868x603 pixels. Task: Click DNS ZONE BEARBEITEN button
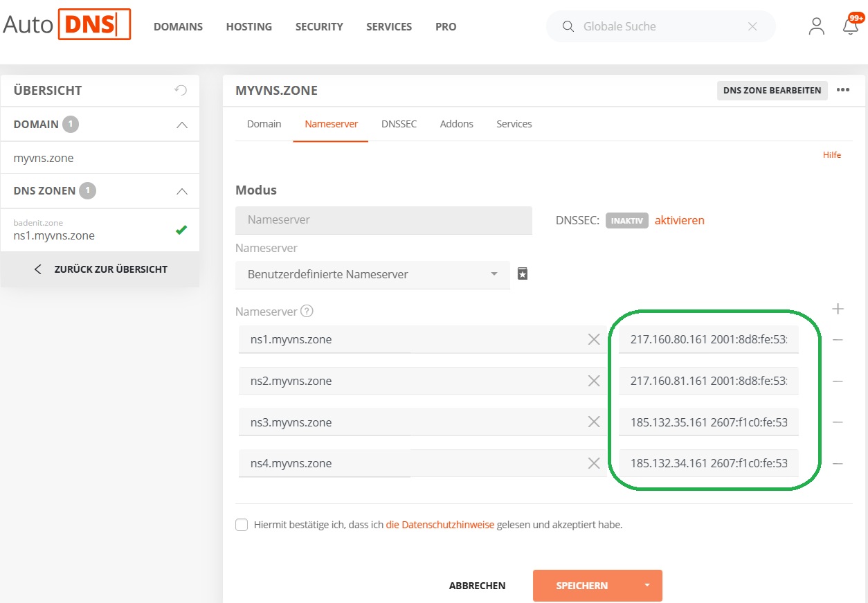pos(772,90)
